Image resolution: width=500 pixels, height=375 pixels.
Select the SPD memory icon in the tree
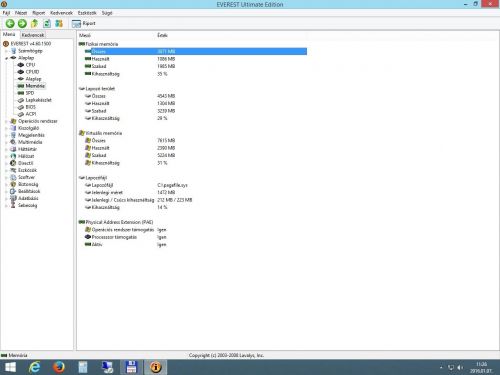pos(21,93)
